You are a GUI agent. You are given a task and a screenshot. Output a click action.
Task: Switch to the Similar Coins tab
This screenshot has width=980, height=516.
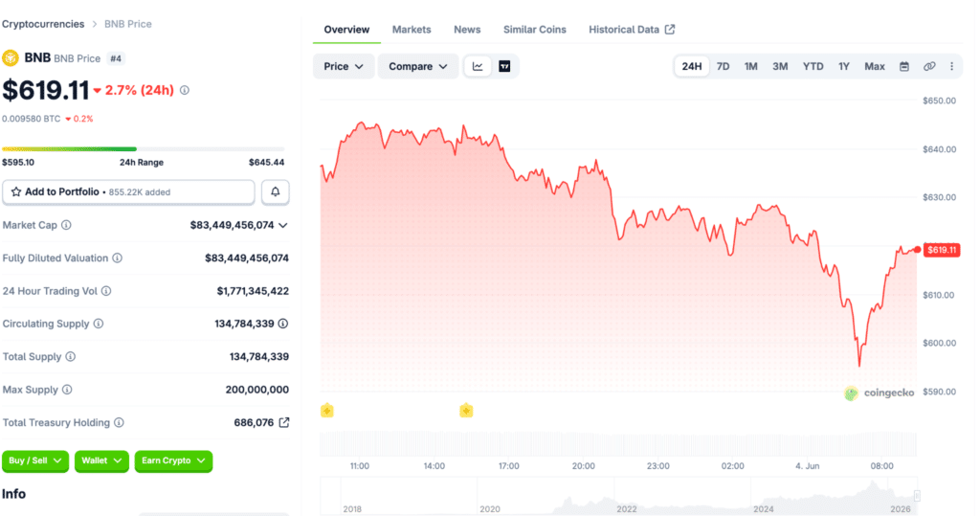534,30
